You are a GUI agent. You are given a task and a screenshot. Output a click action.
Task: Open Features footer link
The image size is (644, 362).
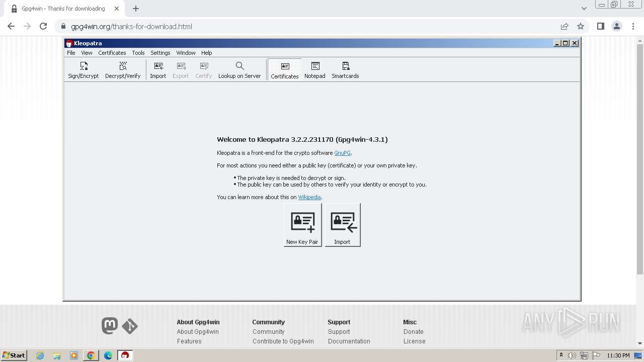click(189, 341)
